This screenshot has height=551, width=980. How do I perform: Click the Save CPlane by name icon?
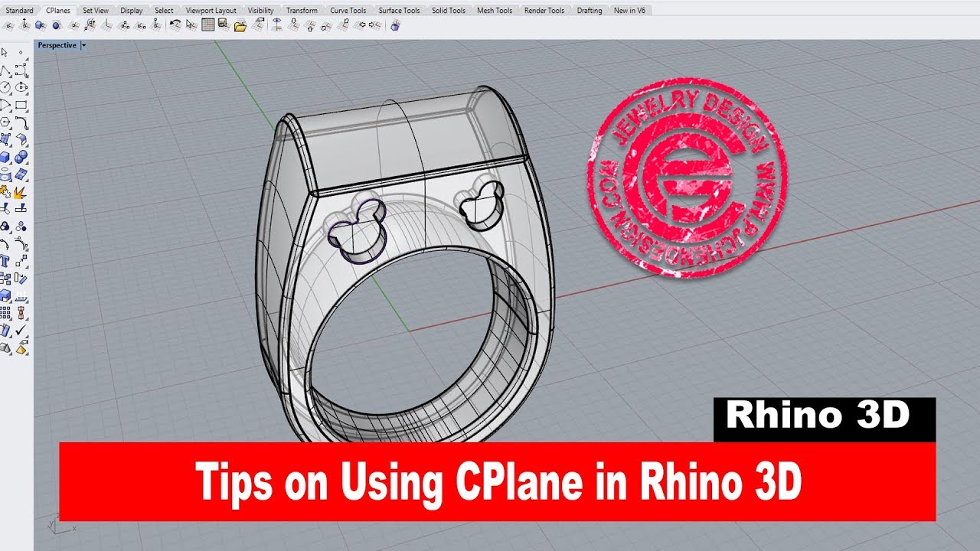(x=223, y=25)
